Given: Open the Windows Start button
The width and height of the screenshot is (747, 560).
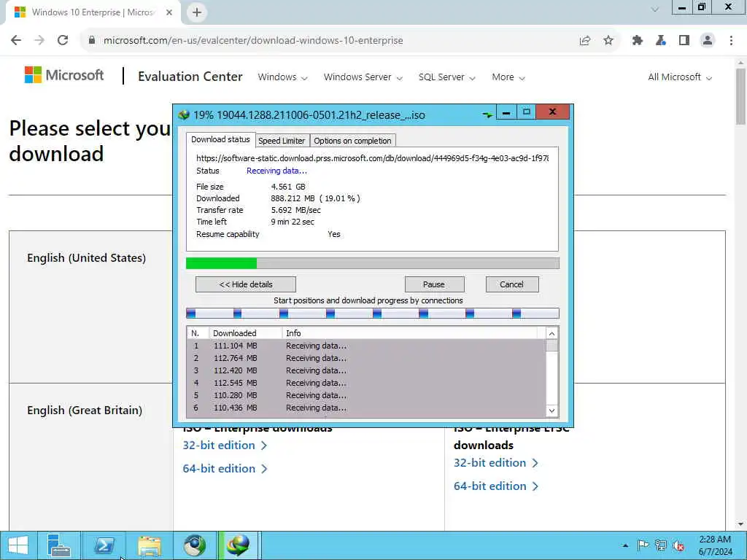Looking at the screenshot, I should pyautogui.click(x=18, y=545).
